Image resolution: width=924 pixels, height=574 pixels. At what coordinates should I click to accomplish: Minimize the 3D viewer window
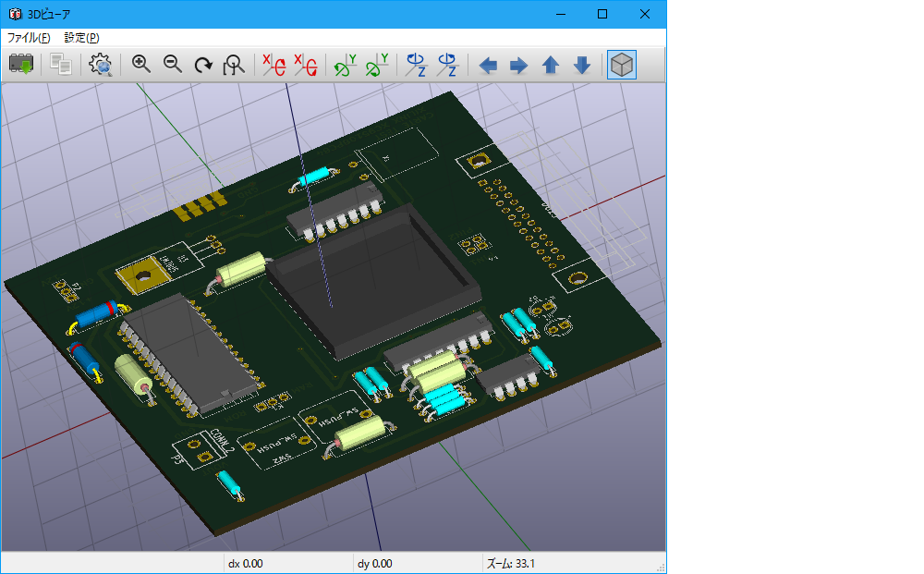tap(561, 14)
